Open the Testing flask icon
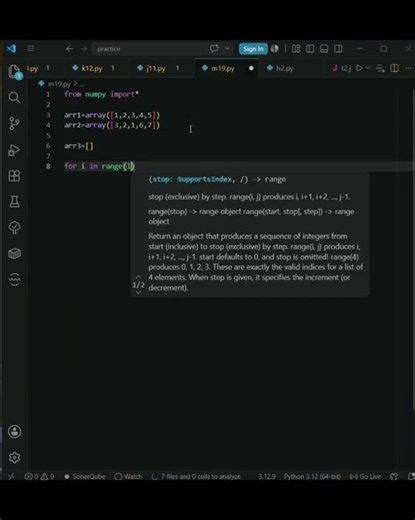415x520 pixels. [14, 201]
